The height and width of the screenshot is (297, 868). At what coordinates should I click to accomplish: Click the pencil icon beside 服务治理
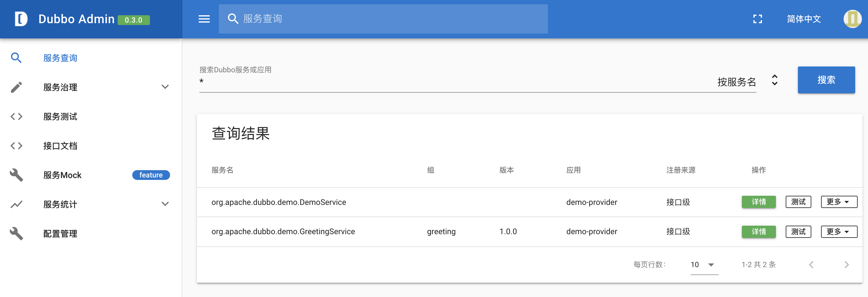[x=16, y=87]
